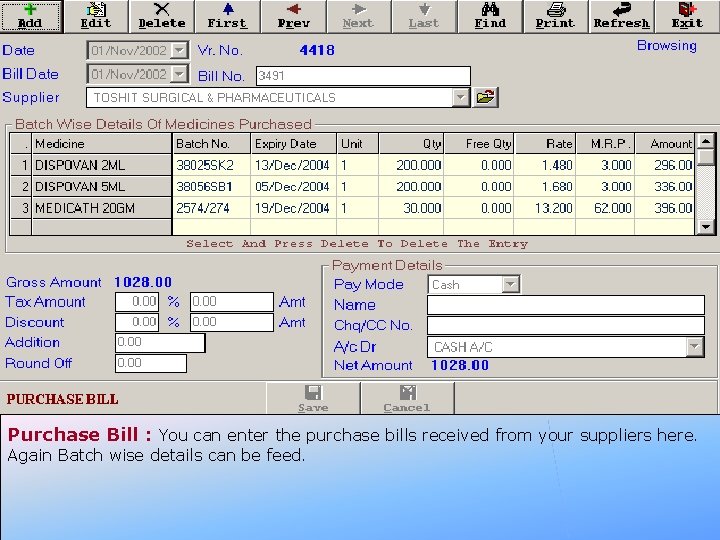The width and height of the screenshot is (720, 540).
Task: Click the M.R.P. column header
Action: coord(605,144)
